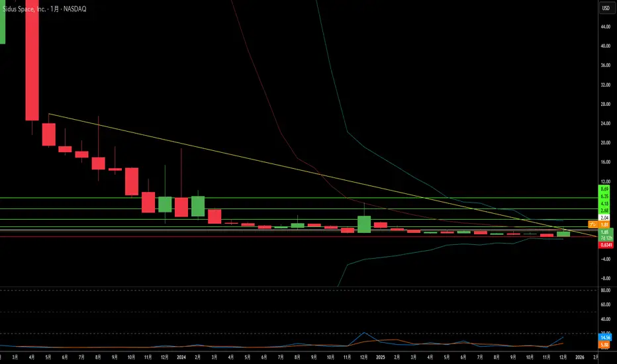Click the 2026 label on time axis

[x=580, y=357]
